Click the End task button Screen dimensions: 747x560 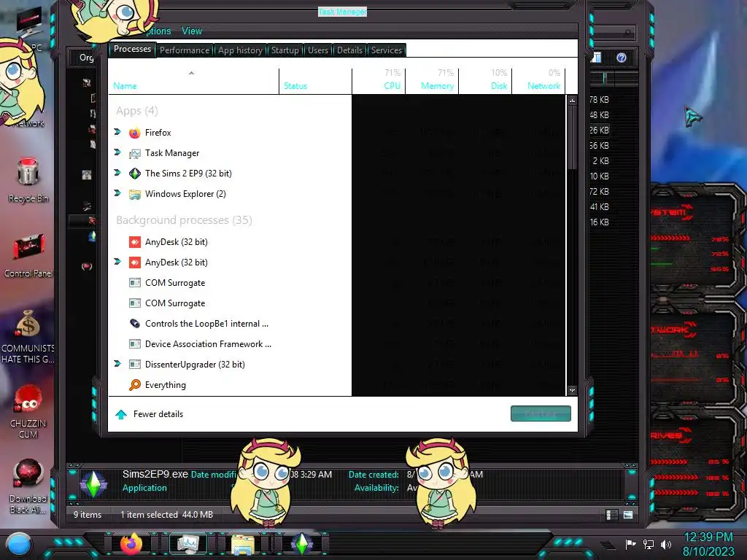coord(541,413)
